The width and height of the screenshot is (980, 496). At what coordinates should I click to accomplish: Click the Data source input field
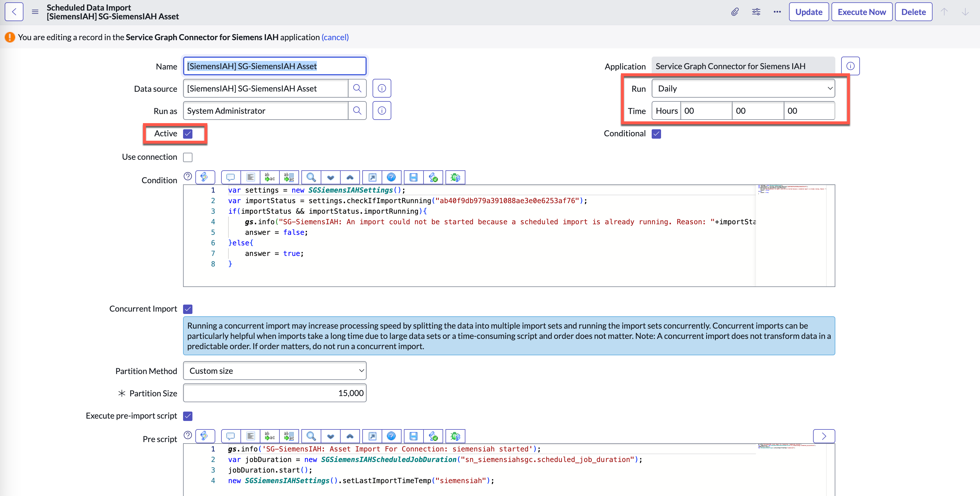(266, 88)
